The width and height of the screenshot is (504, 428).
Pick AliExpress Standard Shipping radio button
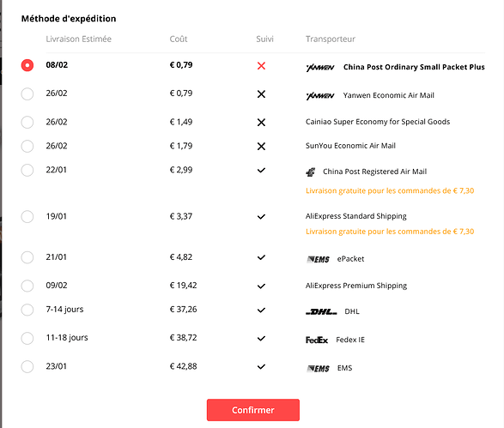tap(27, 217)
